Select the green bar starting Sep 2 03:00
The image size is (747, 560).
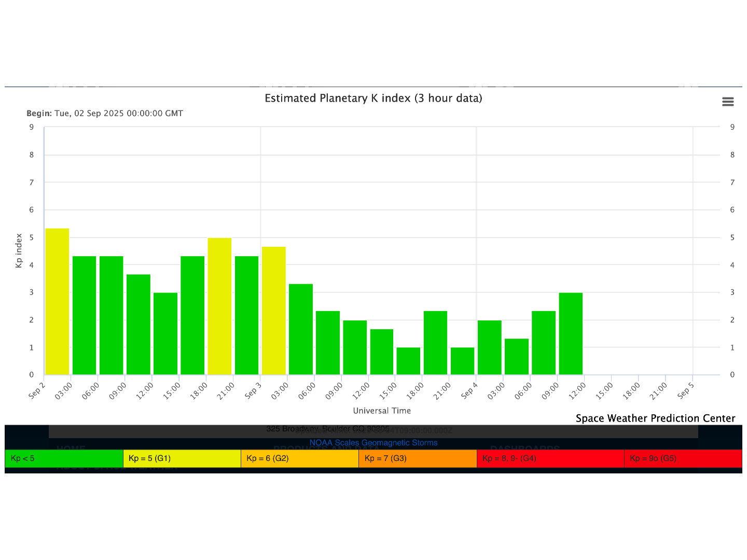[x=84, y=315]
